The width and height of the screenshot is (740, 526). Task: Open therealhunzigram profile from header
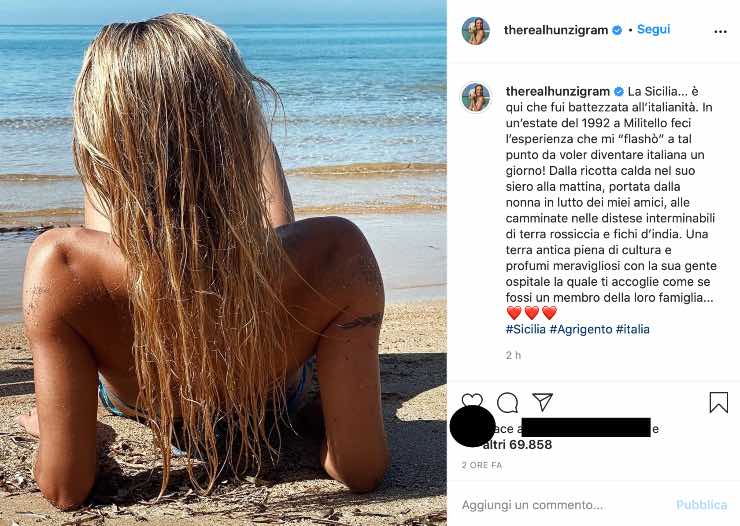pos(555,30)
